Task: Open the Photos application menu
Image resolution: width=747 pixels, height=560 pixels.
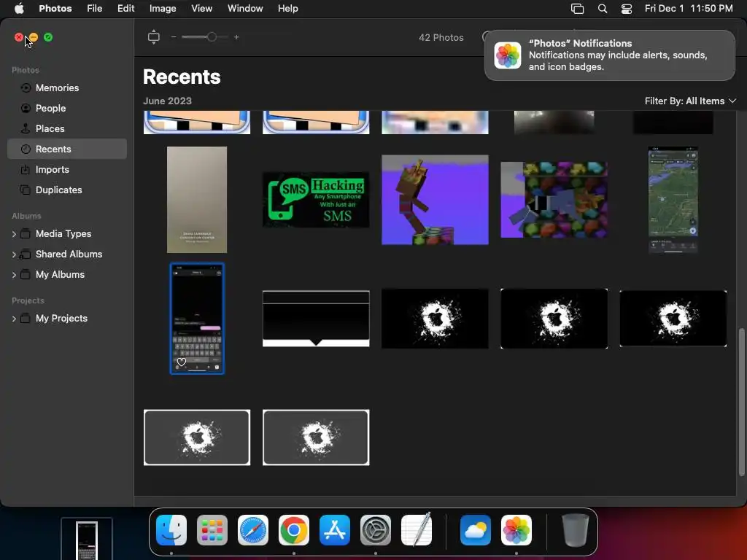Action: pos(55,9)
